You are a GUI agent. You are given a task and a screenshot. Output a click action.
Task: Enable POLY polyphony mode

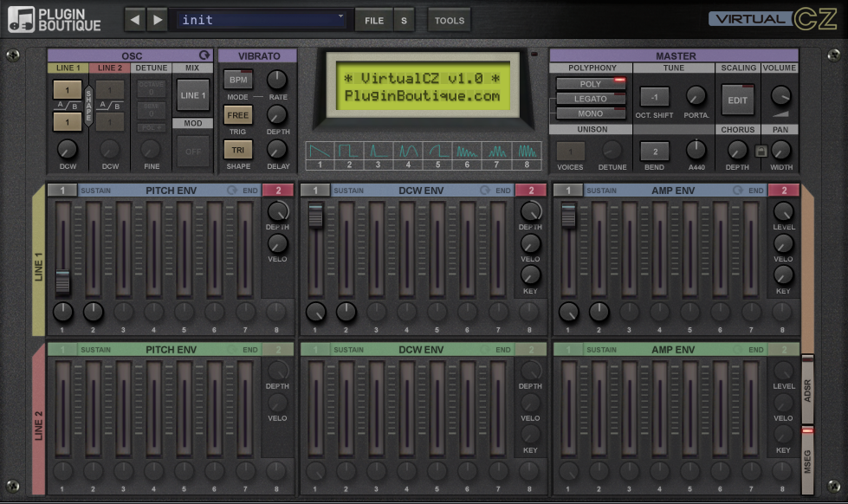click(591, 84)
